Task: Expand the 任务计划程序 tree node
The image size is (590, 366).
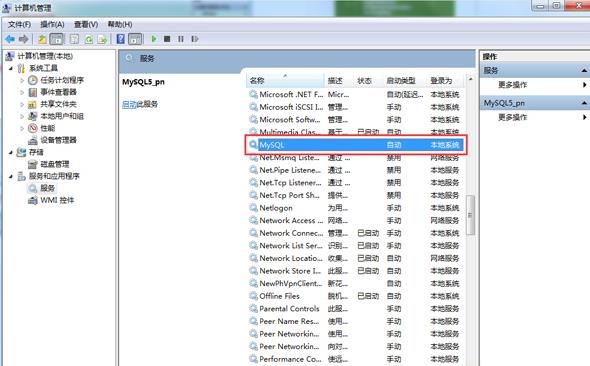Action: coord(22,80)
